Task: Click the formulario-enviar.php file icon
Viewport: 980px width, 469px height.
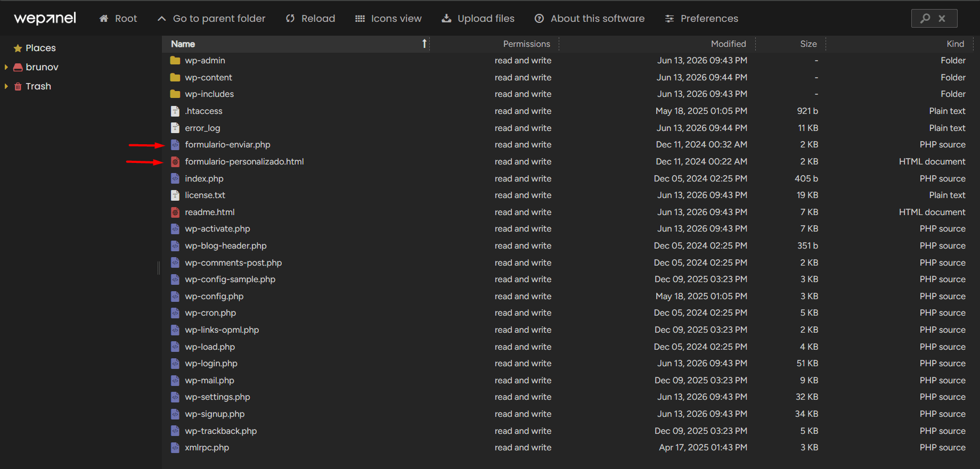Action: tap(175, 144)
